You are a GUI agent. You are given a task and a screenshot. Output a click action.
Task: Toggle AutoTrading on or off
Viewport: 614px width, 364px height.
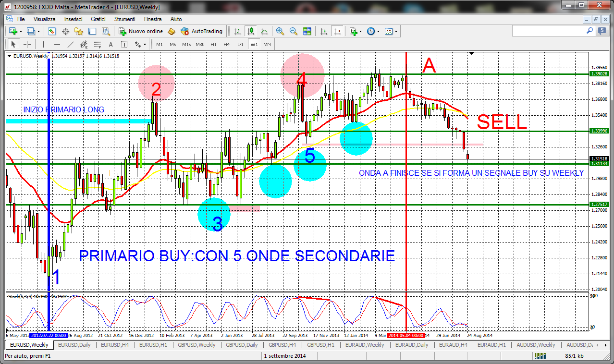(202, 31)
